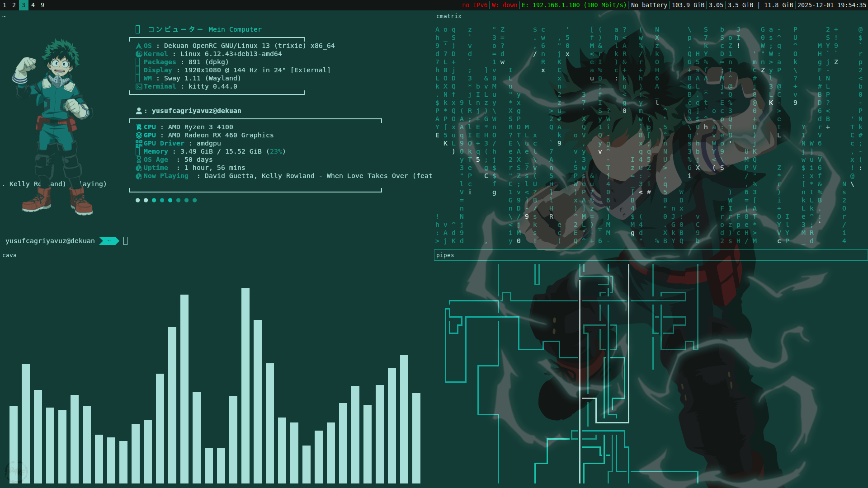Click the 11.8 GiB status entry
Screen dimensions: 868x488
click(x=778, y=5)
